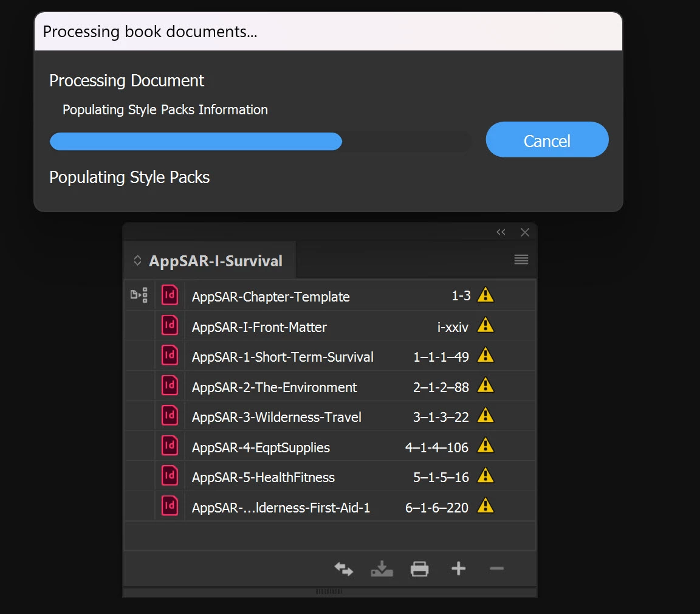
Task: Click page range 1–1-1–49
Action: coord(441,357)
